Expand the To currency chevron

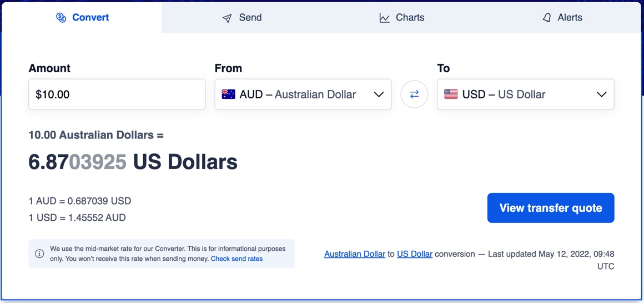tap(601, 95)
